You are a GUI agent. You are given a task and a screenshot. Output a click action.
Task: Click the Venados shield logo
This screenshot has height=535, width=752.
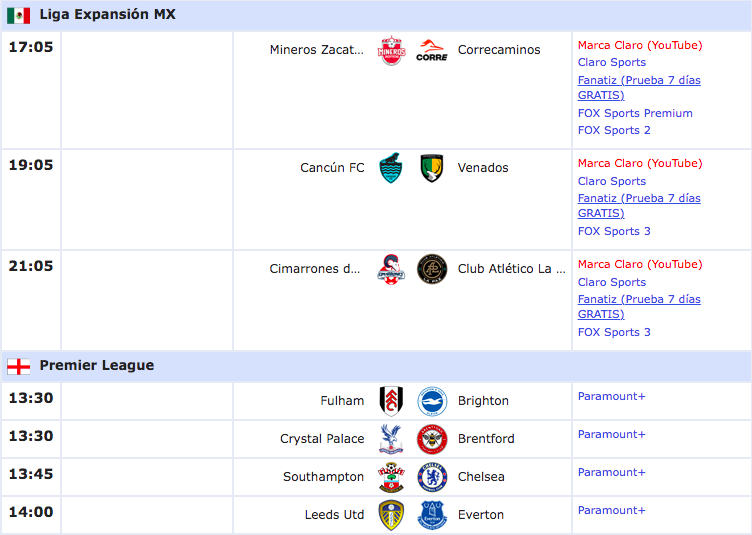click(432, 168)
